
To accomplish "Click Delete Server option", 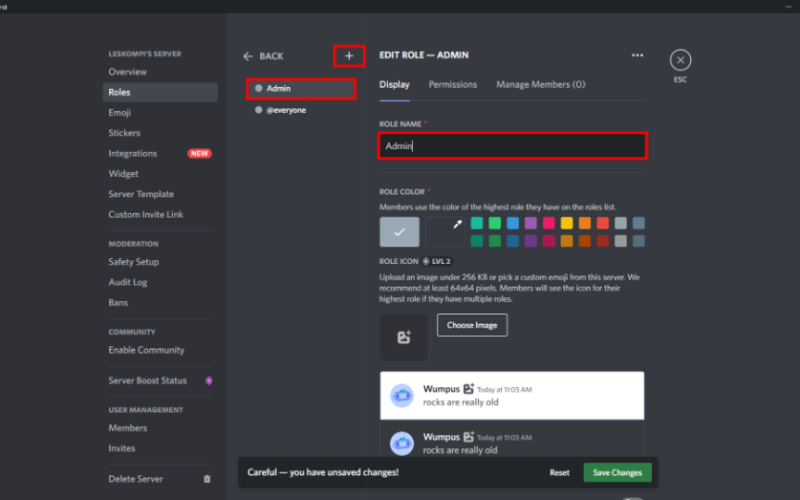I will tap(160, 479).
